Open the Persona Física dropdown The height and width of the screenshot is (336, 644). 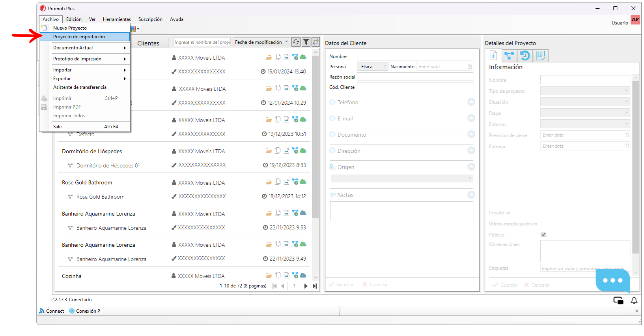click(373, 66)
